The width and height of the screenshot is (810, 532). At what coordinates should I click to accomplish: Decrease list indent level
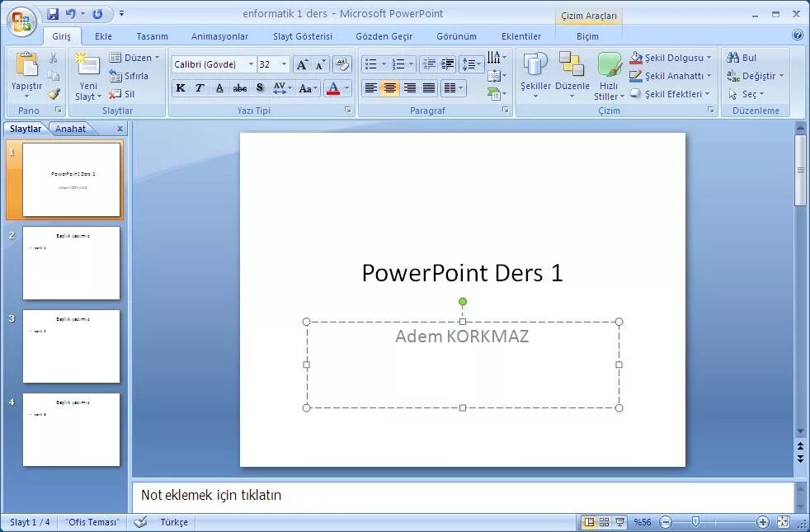point(428,64)
